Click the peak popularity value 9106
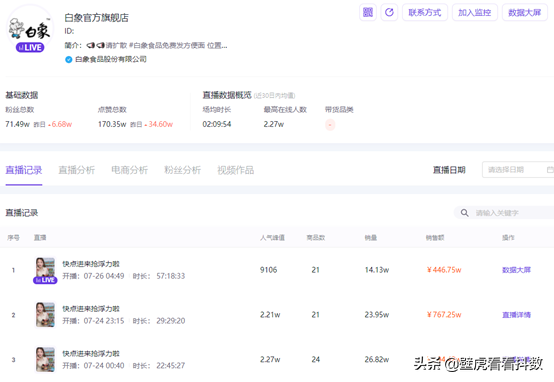 pos(269,270)
